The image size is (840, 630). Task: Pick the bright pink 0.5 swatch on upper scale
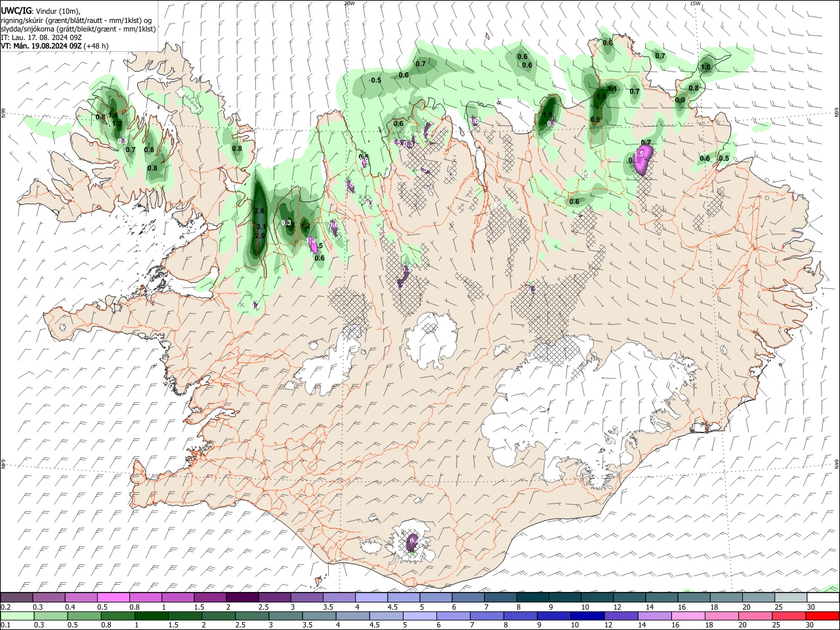coord(113,597)
